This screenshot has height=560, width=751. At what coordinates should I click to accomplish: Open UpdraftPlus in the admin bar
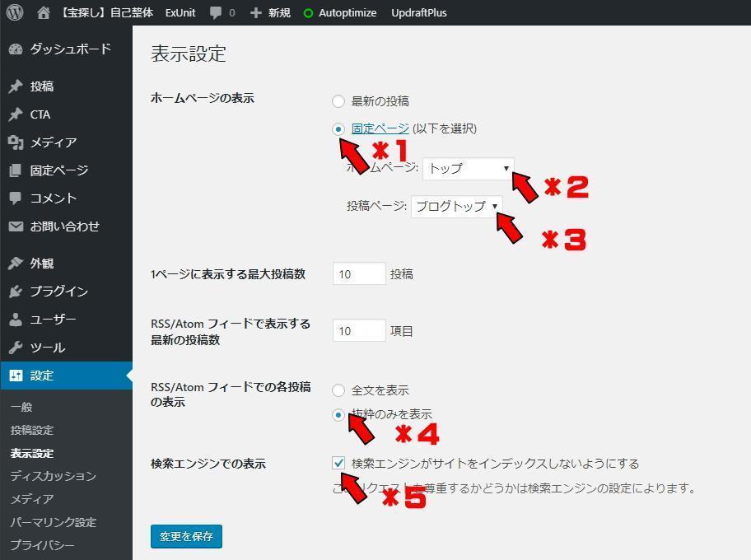coord(419,13)
